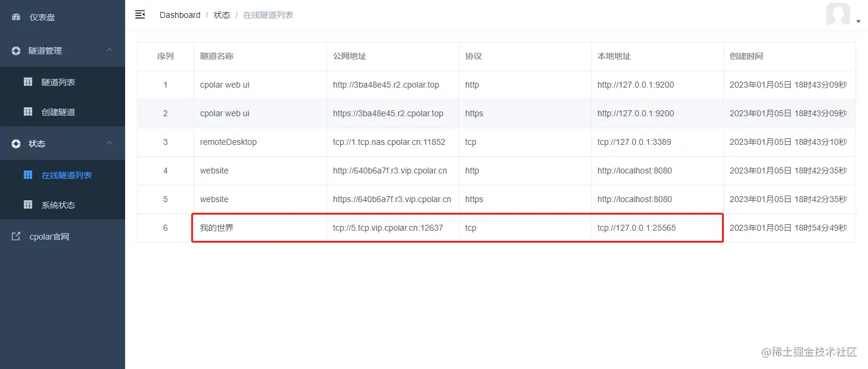The image size is (868, 369).
Task: Click the 隧道管理 circle icon
Action: tap(16, 51)
